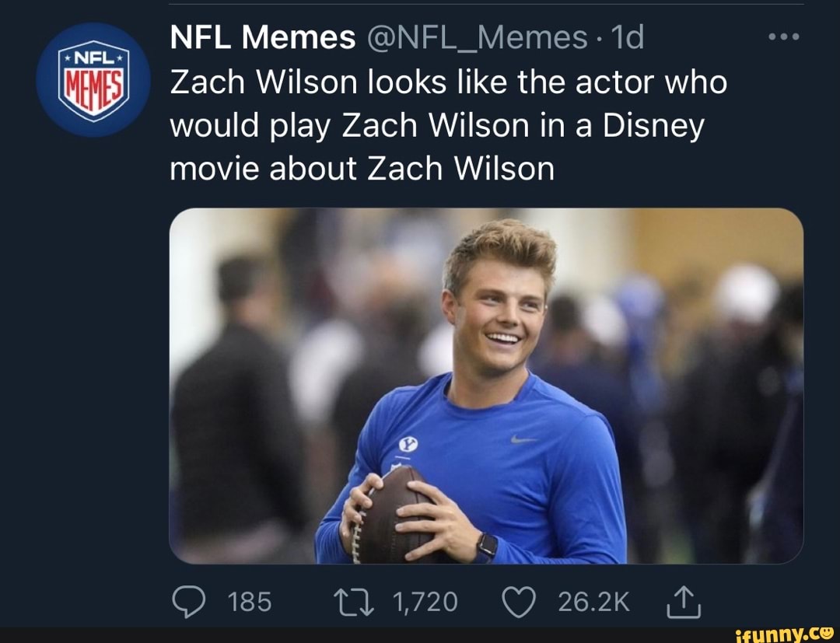Image resolution: width=840 pixels, height=643 pixels.
Task: Click the 1d timestamp of the tweet
Action: (627, 37)
